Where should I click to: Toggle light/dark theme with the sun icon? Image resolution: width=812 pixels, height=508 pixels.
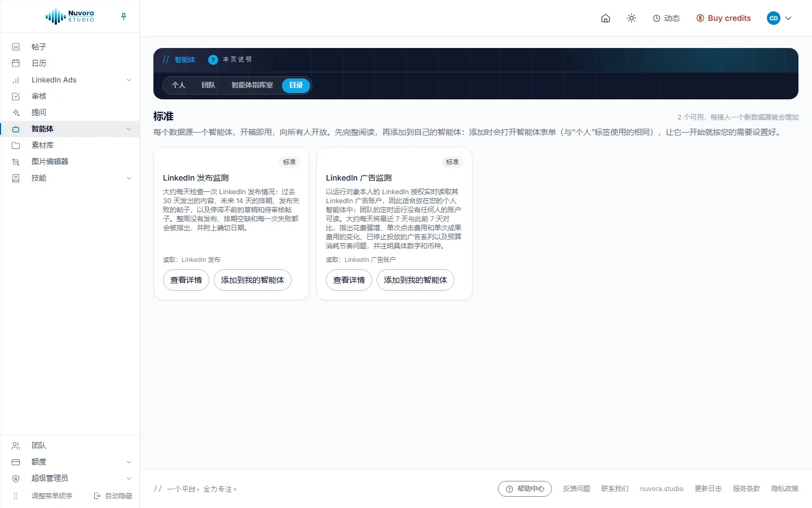tap(632, 18)
